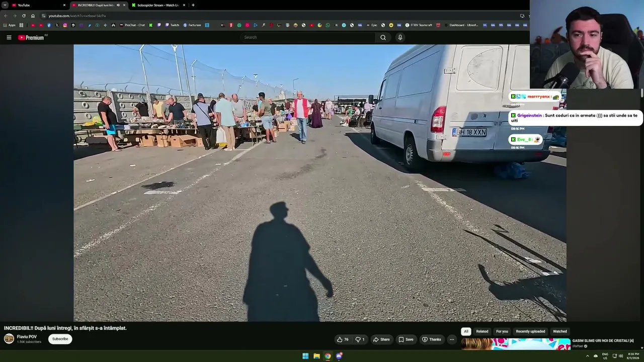The width and height of the screenshot is (644, 362).
Task: Open the Flaviu POV channel name link
Action: coord(27,337)
